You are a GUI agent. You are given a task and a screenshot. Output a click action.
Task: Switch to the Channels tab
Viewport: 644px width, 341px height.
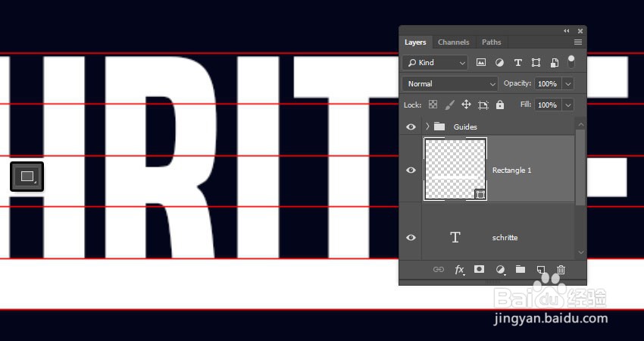[453, 42]
